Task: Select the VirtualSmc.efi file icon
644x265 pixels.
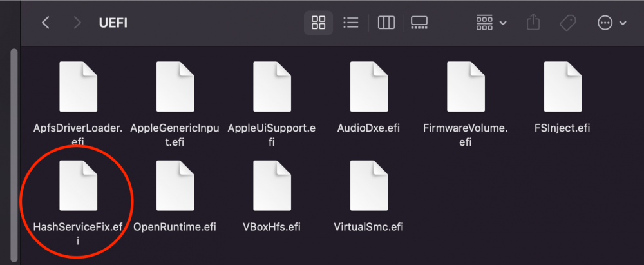Action: tap(369, 186)
